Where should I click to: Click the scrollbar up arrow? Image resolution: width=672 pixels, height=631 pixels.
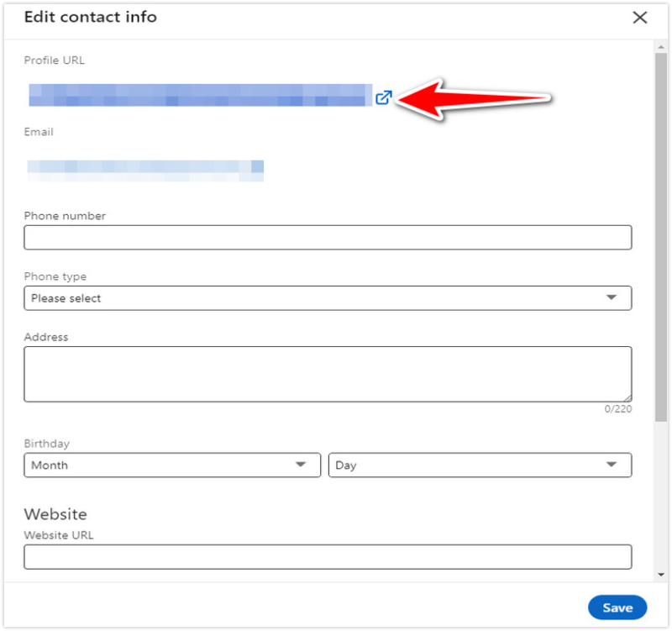coord(662,46)
